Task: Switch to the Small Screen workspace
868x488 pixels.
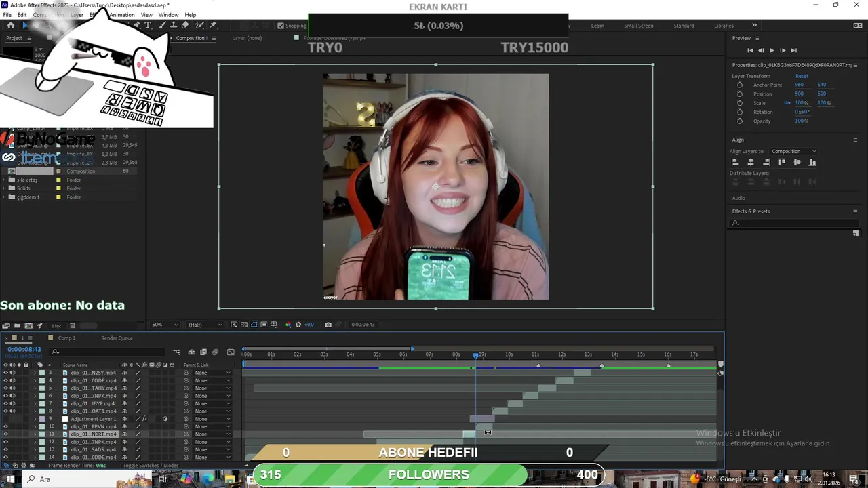Action: [x=639, y=26]
